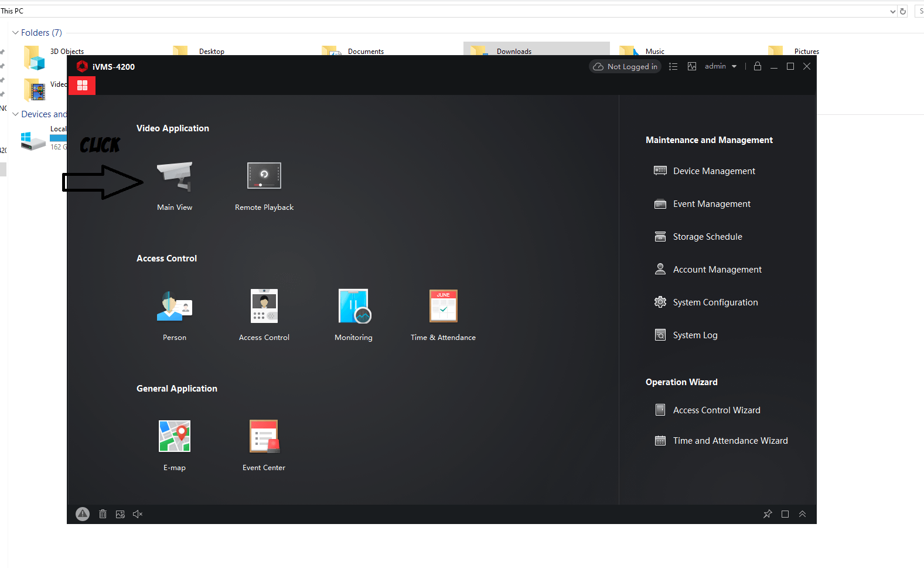Open the E-map module
The width and height of the screenshot is (924, 568).
pyautogui.click(x=175, y=436)
